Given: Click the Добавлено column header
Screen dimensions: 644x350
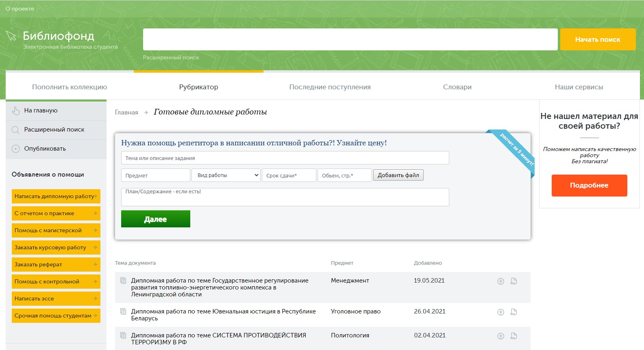Looking at the screenshot, I should click(x=428, y=263).
